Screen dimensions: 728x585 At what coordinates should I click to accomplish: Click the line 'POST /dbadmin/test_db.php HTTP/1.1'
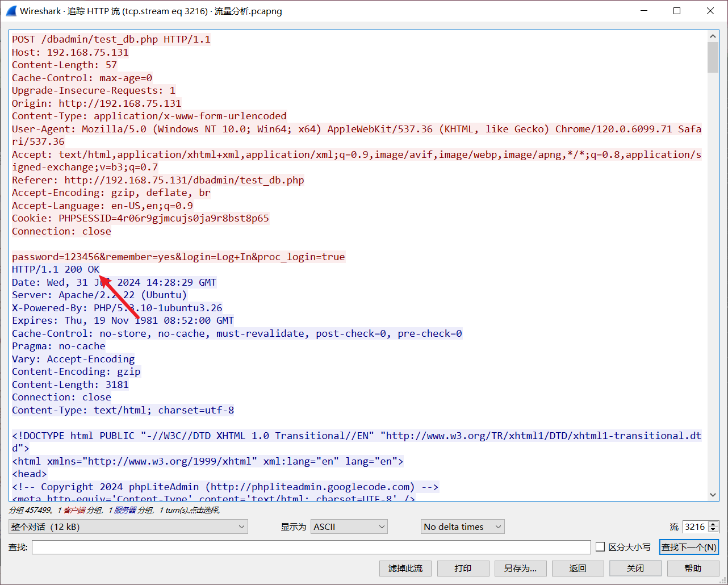111,39
